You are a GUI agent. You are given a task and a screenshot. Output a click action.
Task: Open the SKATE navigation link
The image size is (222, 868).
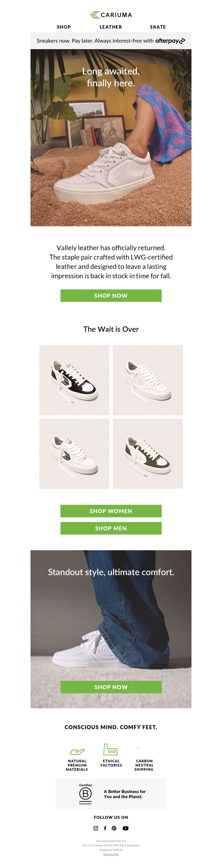[158, 27]
